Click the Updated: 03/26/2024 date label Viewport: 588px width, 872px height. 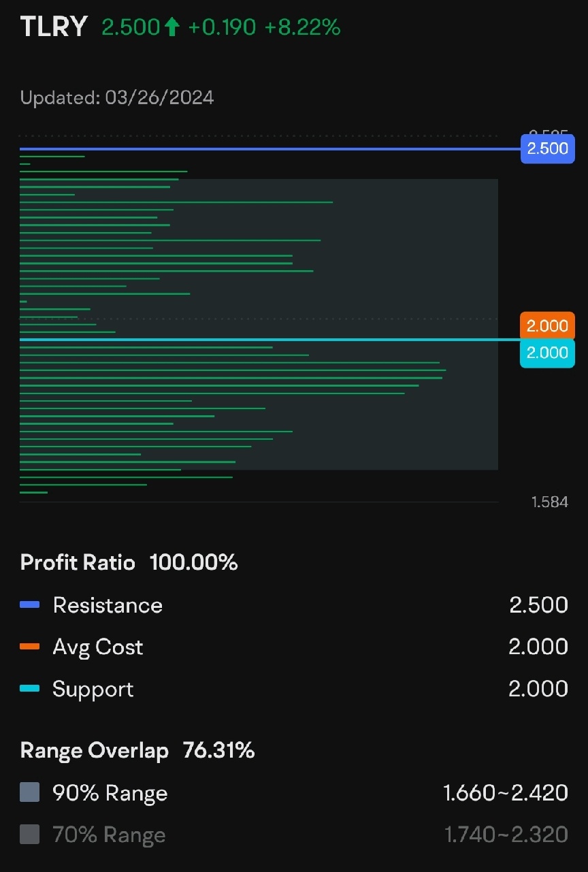[x=117, y=97]
